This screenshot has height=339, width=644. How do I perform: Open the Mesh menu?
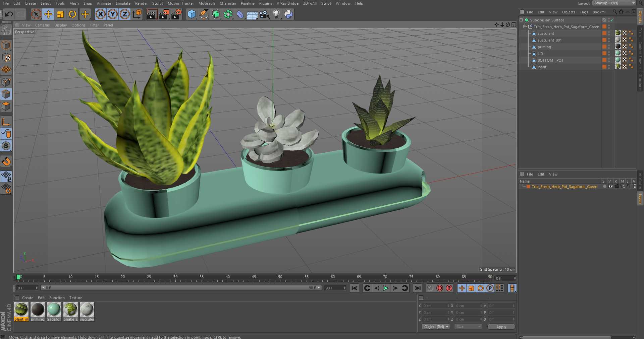click(x=74, y=3)
